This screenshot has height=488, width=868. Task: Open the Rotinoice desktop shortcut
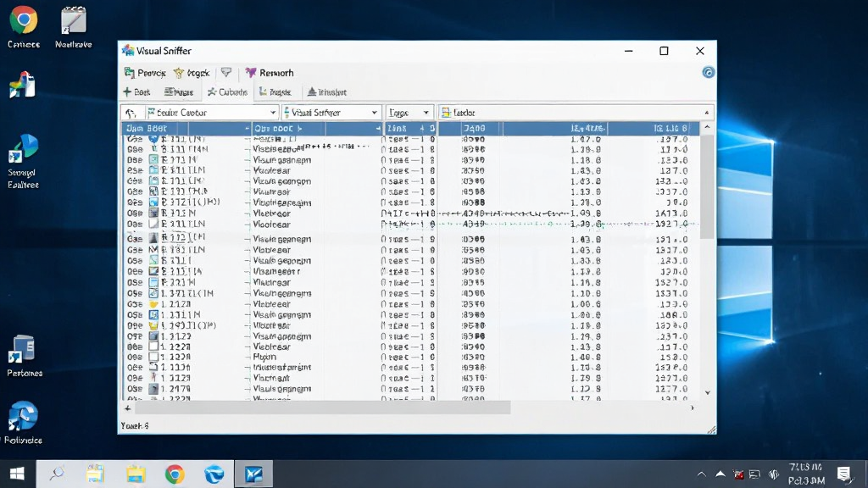[x=23, y=423]
